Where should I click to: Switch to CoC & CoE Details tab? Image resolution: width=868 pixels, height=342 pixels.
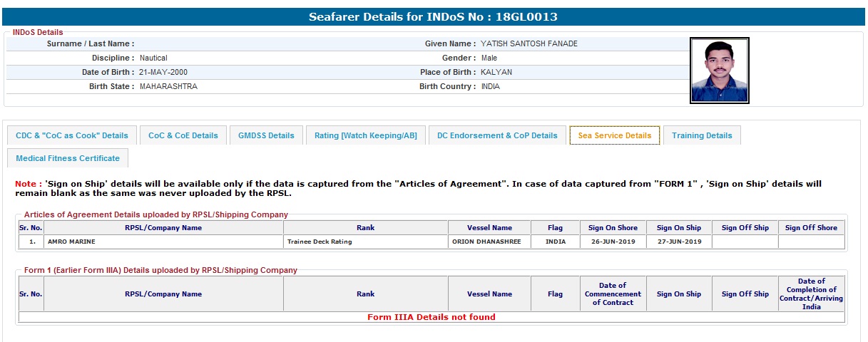click(x=183, y=135)
